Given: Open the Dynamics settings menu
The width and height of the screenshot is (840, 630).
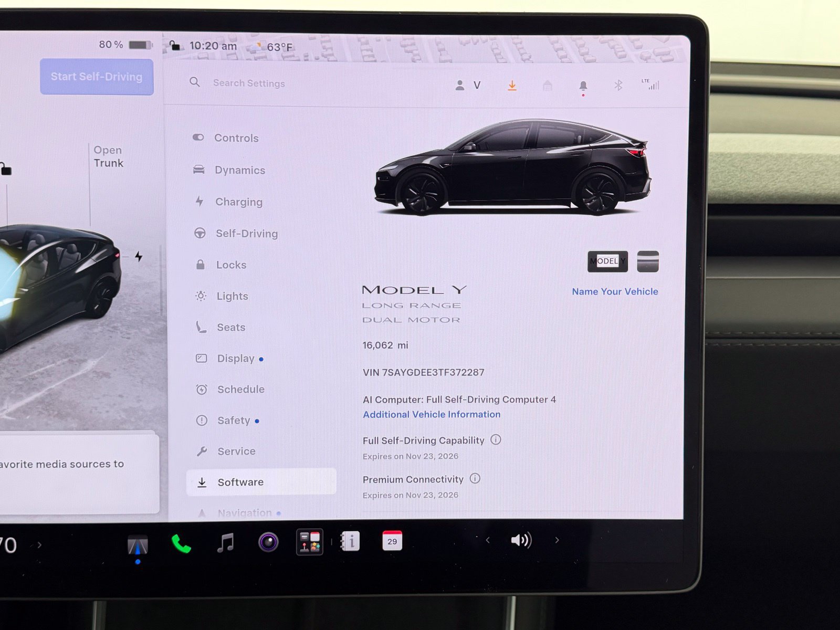Looking at the screenshot, I should click(x=229, y=170).
